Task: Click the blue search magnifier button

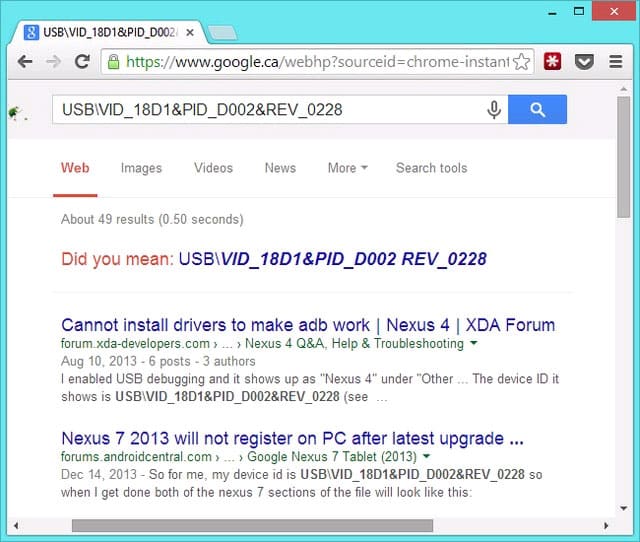Action: point(537,109)
